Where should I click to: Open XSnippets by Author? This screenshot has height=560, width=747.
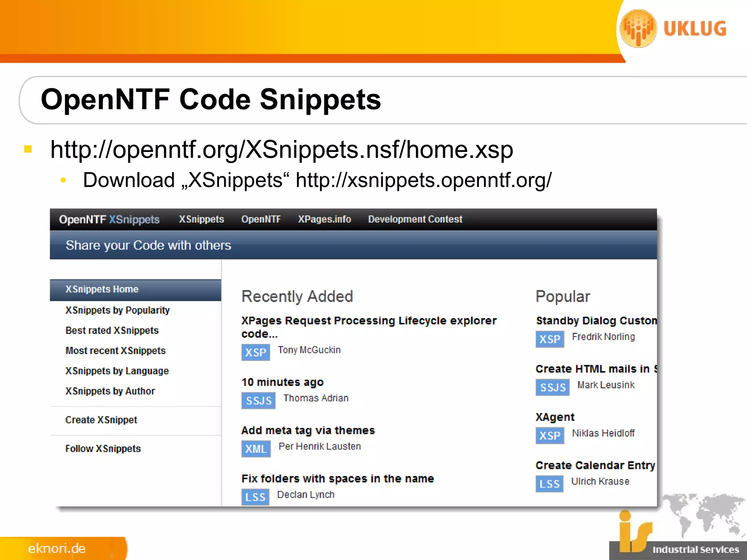(110, 391)
